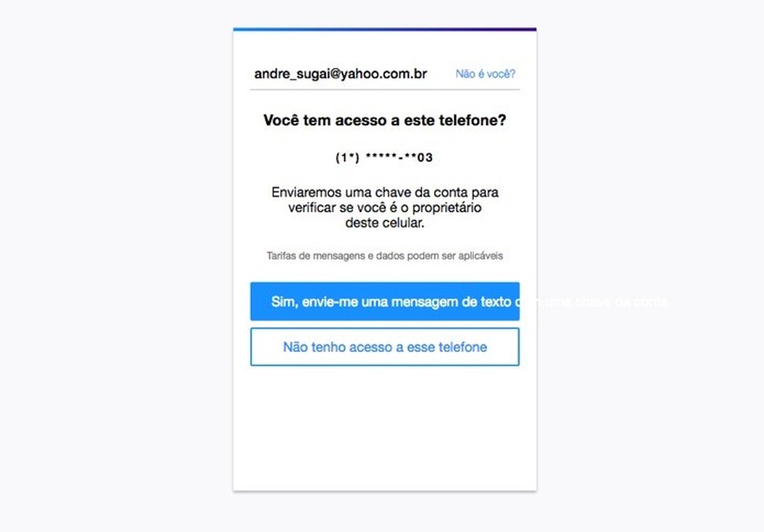The height and width of the screenshot is (532, 764).
Task: Click the "(1*)" area code portion
Action: point(347,158)
